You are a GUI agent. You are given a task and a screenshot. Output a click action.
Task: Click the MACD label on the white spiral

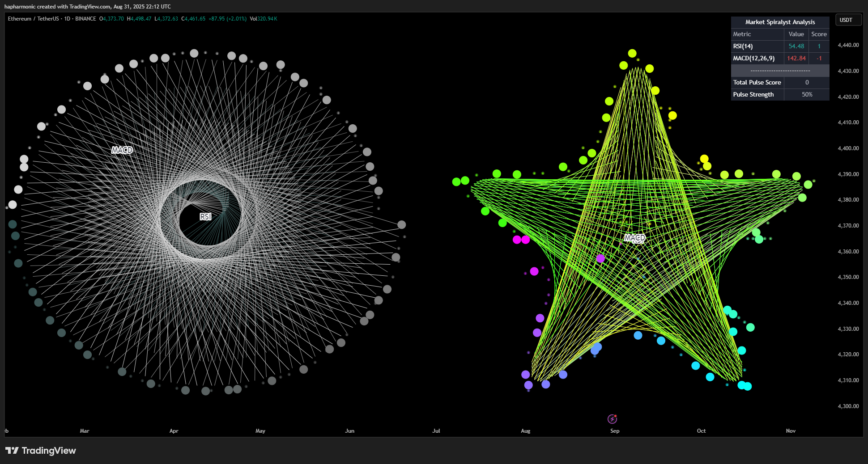pyautogui.click(x=122, y=150)
